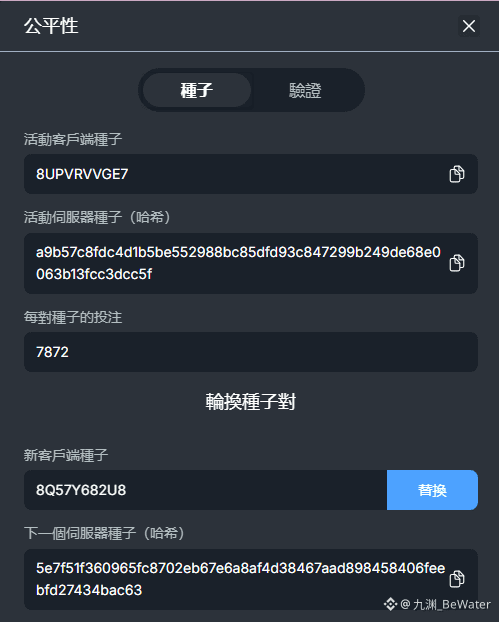Click the 輪換種子對 heading
This screenshot has width=499, height=622.
click(250, 401)
